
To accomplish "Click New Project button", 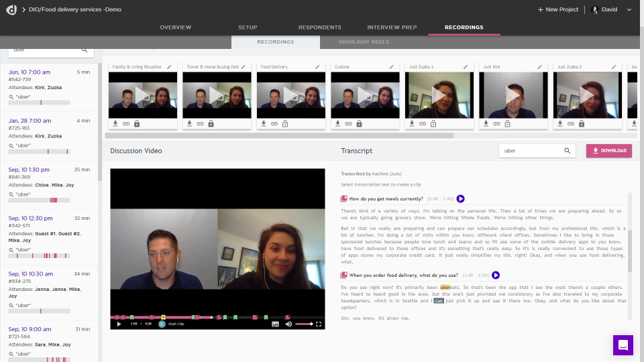I will [x=557, y=9].
